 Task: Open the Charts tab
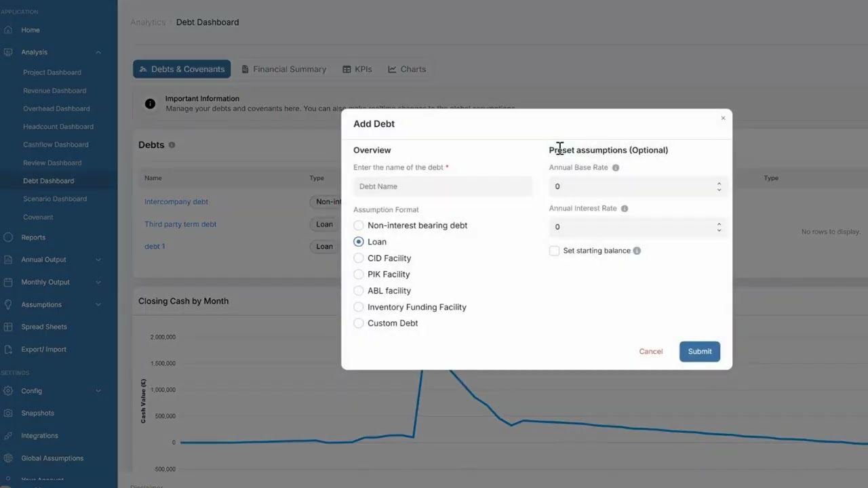click(x=407, y=69)
